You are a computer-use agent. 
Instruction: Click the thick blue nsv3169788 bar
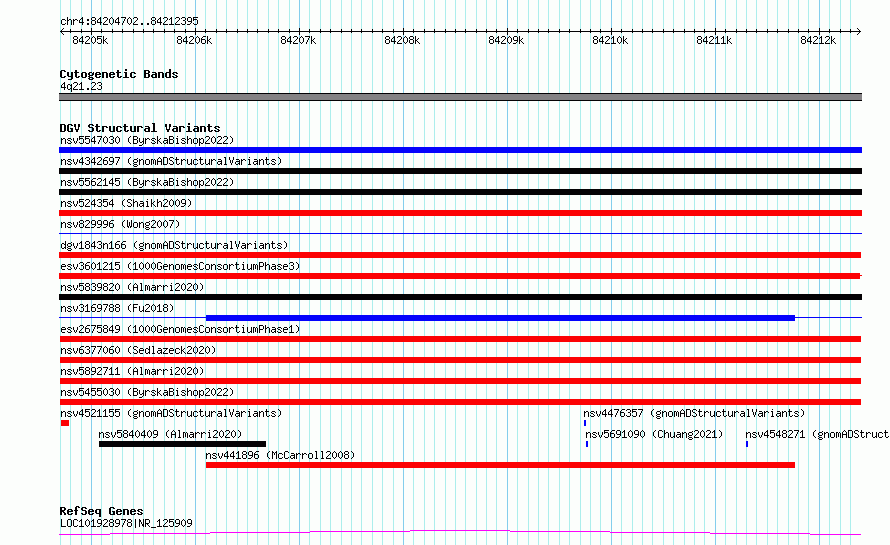click(500, 318)
